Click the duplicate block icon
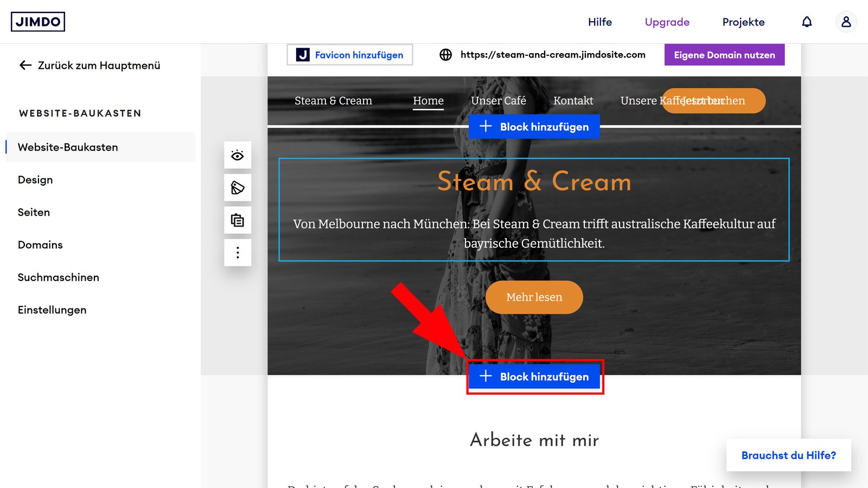This screenshot has width=868, height=488. pyautogui.click(x=238, y=220)
